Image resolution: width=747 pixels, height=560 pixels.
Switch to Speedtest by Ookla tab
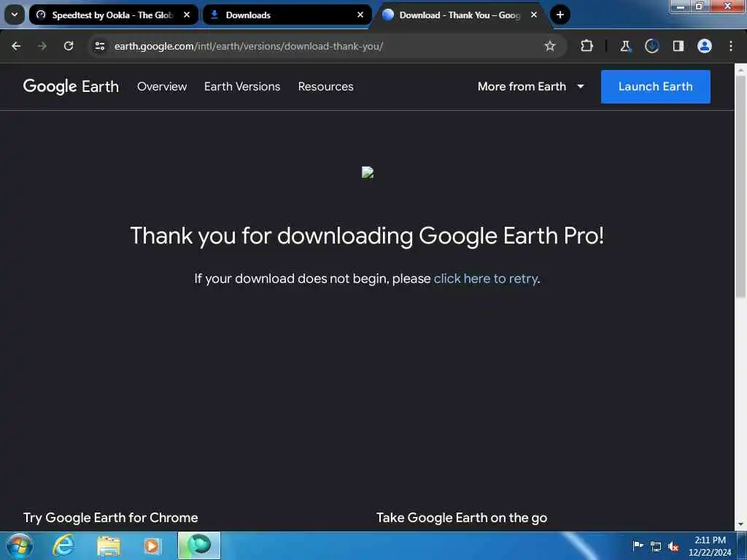(x=113, y=15)
